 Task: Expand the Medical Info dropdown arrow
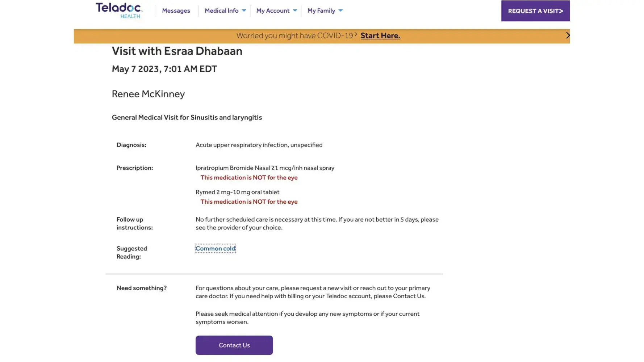pyautogui.click(x=244, y=10)
